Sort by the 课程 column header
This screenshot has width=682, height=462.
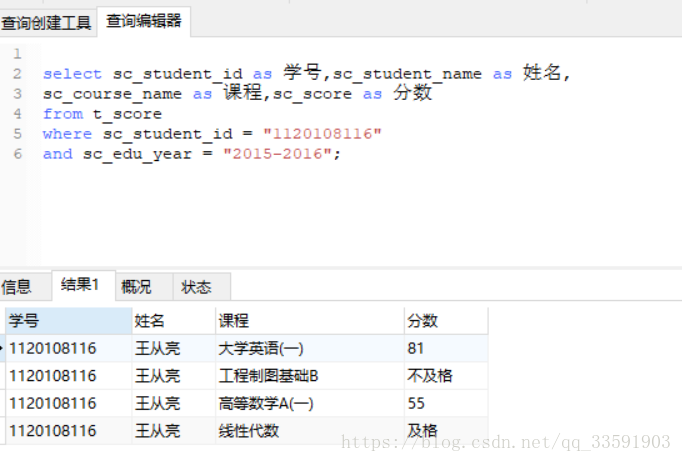click(x=310, y=321)
